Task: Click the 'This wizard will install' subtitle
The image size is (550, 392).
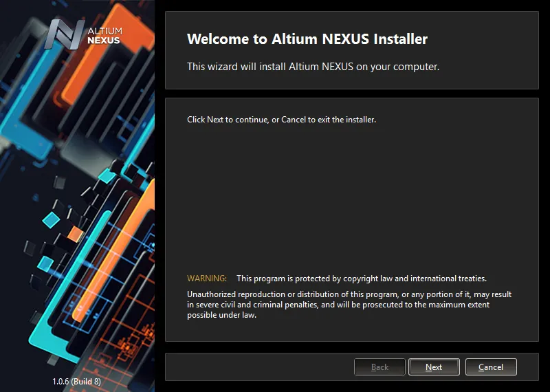Action: (313, 66)
